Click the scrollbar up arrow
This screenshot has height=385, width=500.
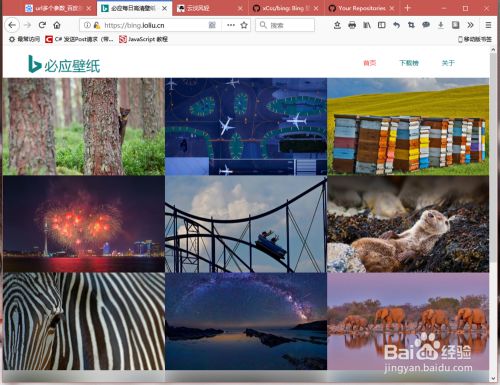493,49
